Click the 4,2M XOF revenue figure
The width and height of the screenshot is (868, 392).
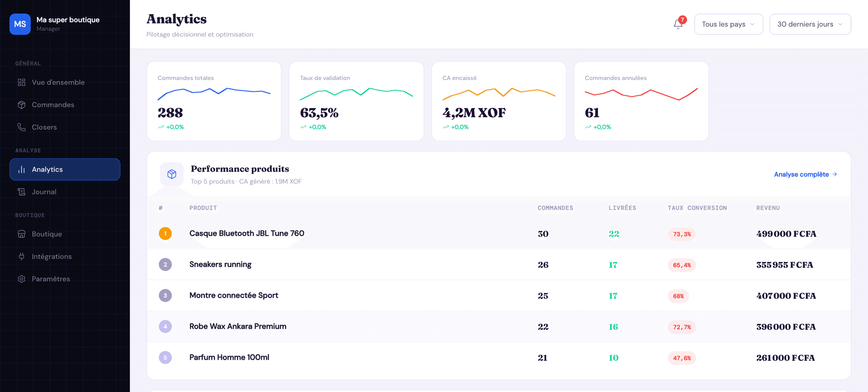[x=474, y=113]
